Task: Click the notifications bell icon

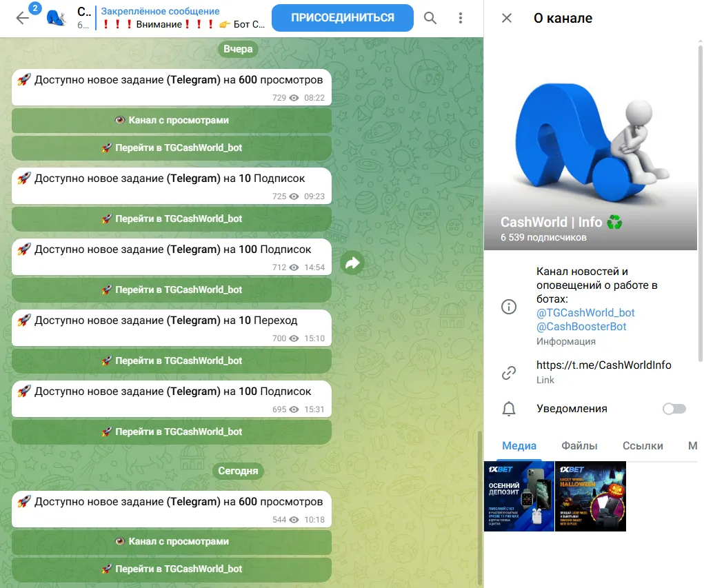Action: (x=509, y=409)
